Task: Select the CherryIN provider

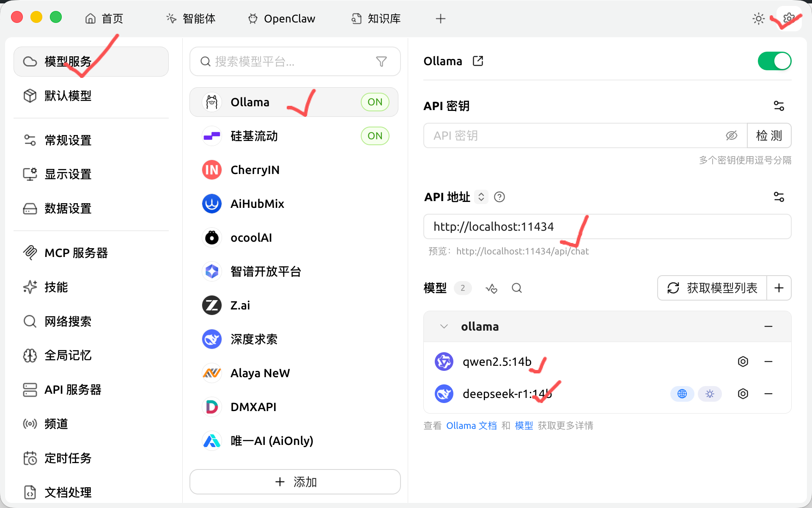Action: tap(294, 170)
